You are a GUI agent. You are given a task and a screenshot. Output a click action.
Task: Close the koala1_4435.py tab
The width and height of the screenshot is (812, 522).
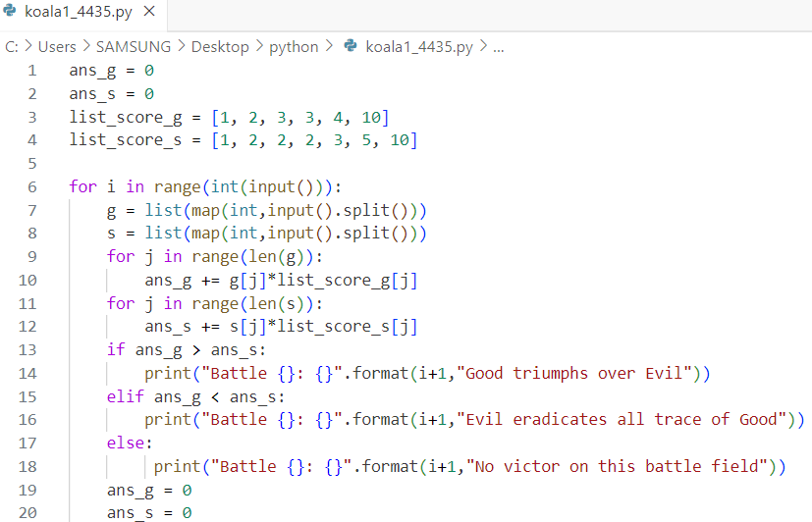coord(149,12)
